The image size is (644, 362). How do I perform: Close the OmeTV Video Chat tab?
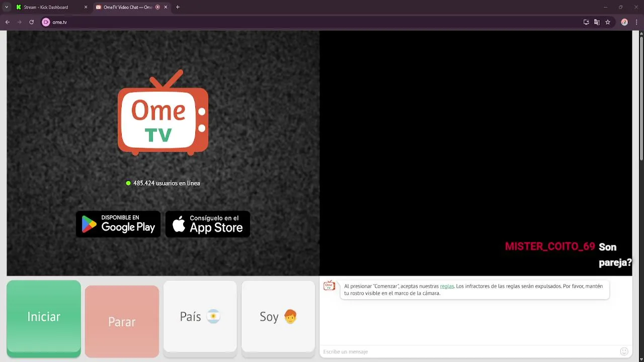(x=166, y=7)
